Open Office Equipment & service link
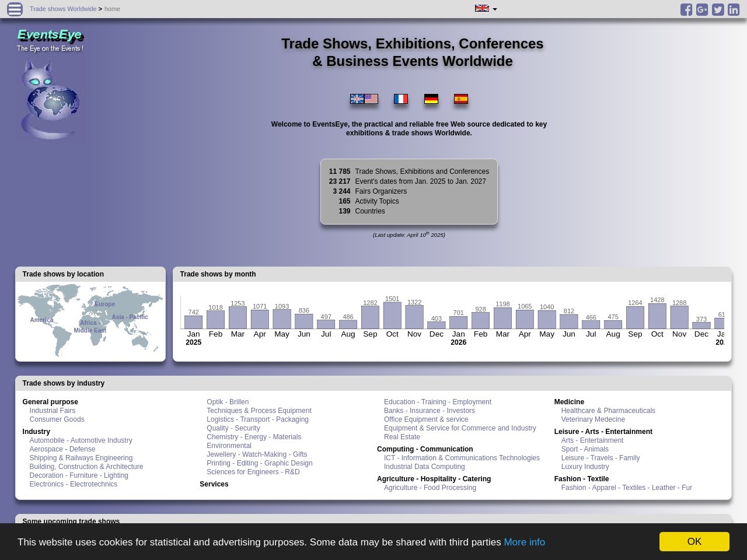 (x=426, y=419)
